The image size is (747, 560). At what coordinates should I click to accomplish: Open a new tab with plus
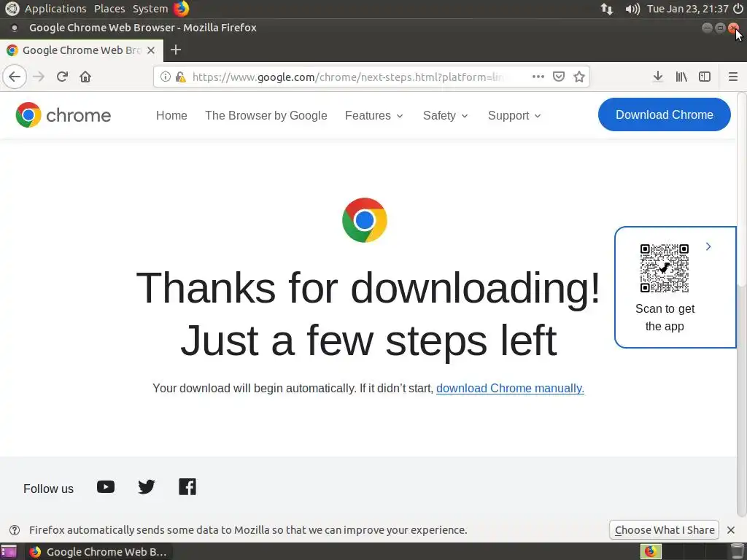pyautogui.click(x=176, y=50)
